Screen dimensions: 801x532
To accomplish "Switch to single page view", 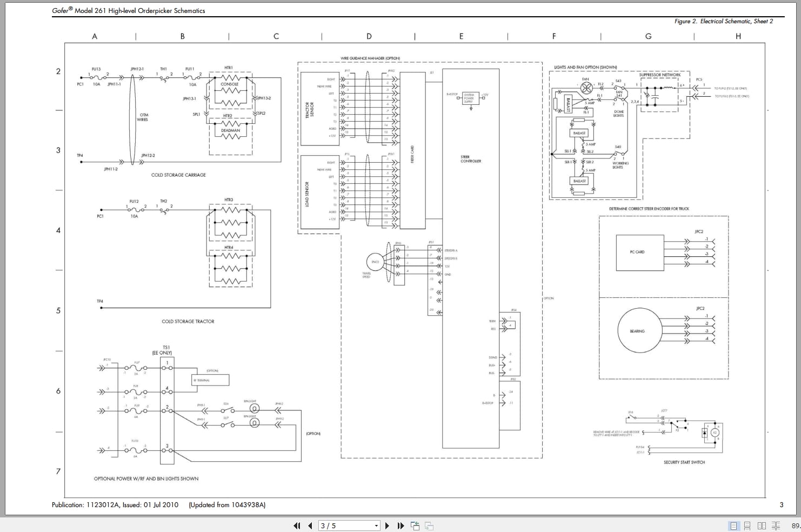I will (x=733, y=526).
